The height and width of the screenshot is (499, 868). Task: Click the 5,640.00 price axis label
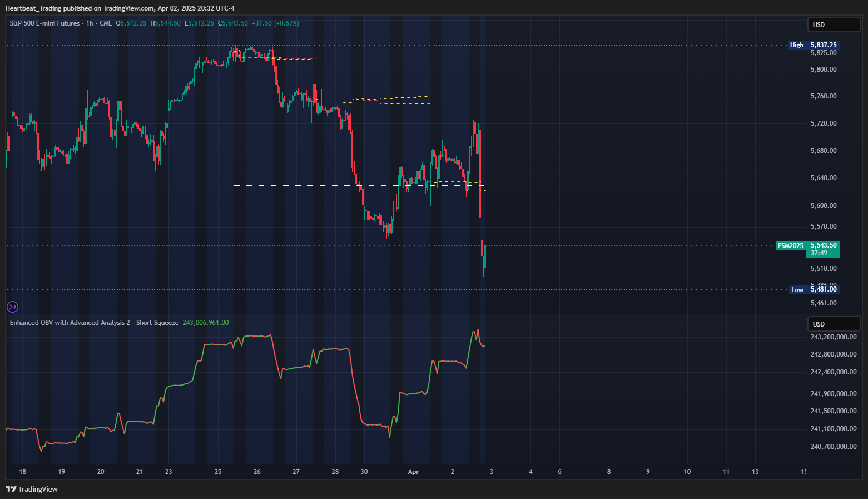coord(824,178)
